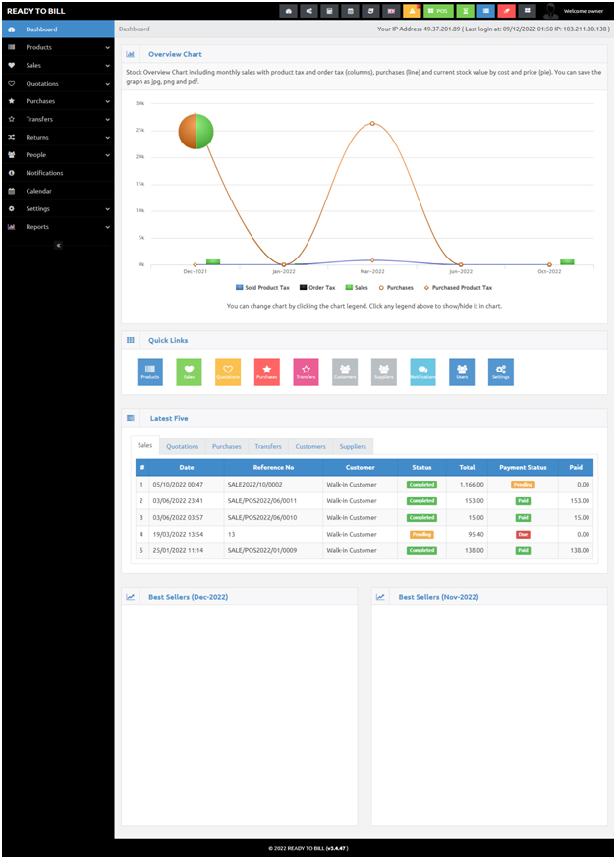Image resolution: width=616 pixels, height=859 pixels.
Task: Click the green hourglass icon
Action: 465,11
